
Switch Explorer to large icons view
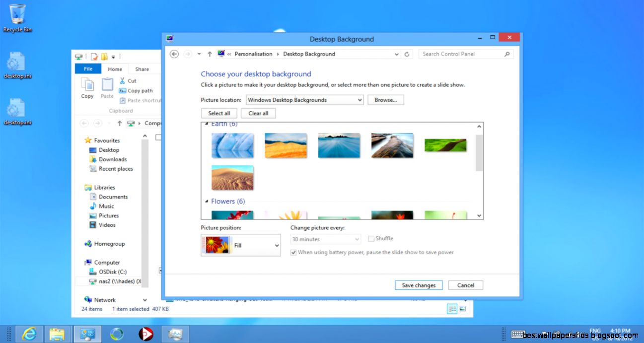[x=462, y=309]
